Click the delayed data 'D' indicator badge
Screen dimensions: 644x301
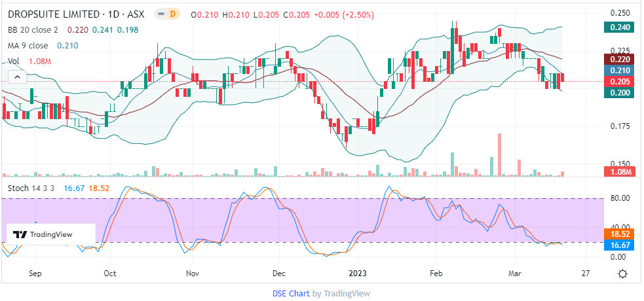pos(173,14)
